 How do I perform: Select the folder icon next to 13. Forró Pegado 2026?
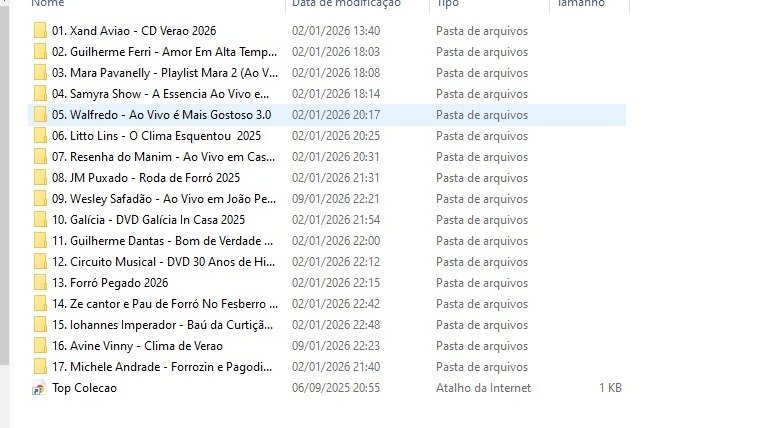pyautogui.click(x=40, y=283)
